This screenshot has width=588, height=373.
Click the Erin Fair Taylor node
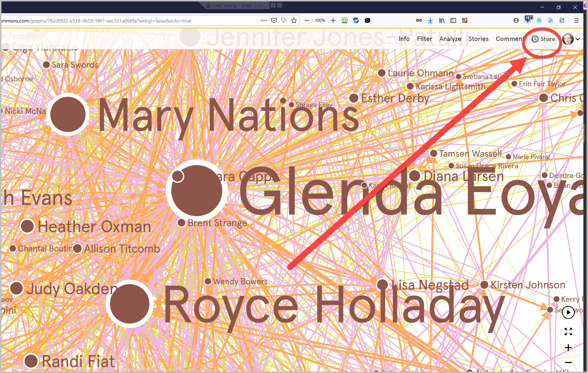coord(514,84)
